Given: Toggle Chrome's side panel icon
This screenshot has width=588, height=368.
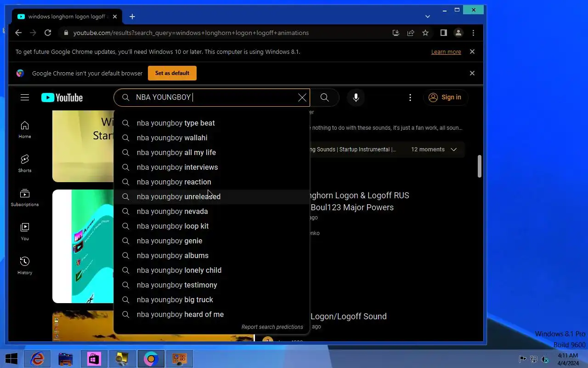Looking at the screenshot, I should pos(444,33).
